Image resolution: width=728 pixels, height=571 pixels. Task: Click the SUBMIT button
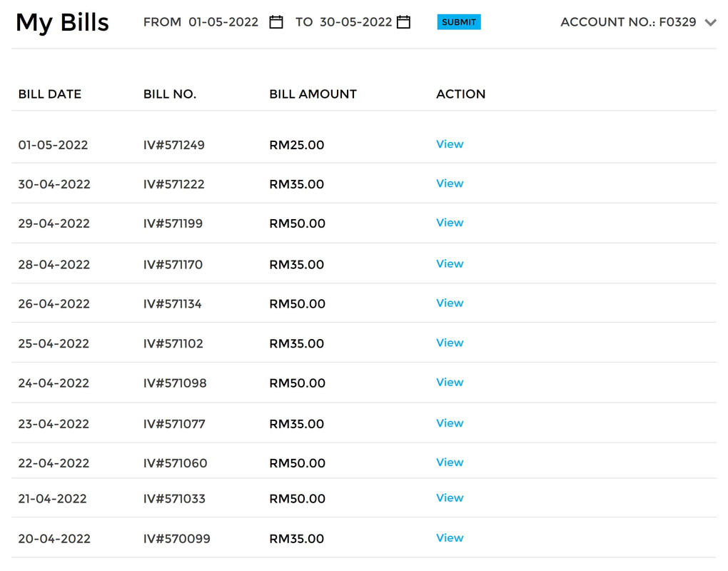[x=459, y=22]
